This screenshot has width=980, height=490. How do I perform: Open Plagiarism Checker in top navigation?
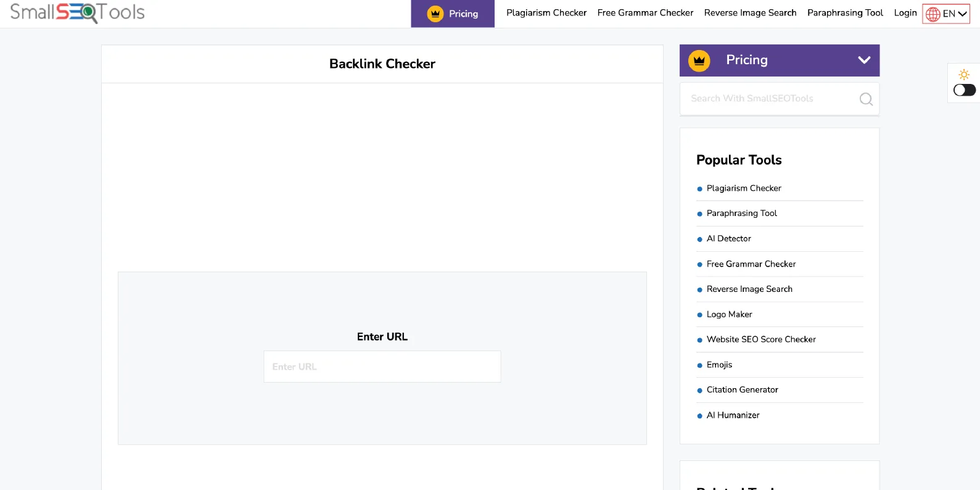point(546,13)
